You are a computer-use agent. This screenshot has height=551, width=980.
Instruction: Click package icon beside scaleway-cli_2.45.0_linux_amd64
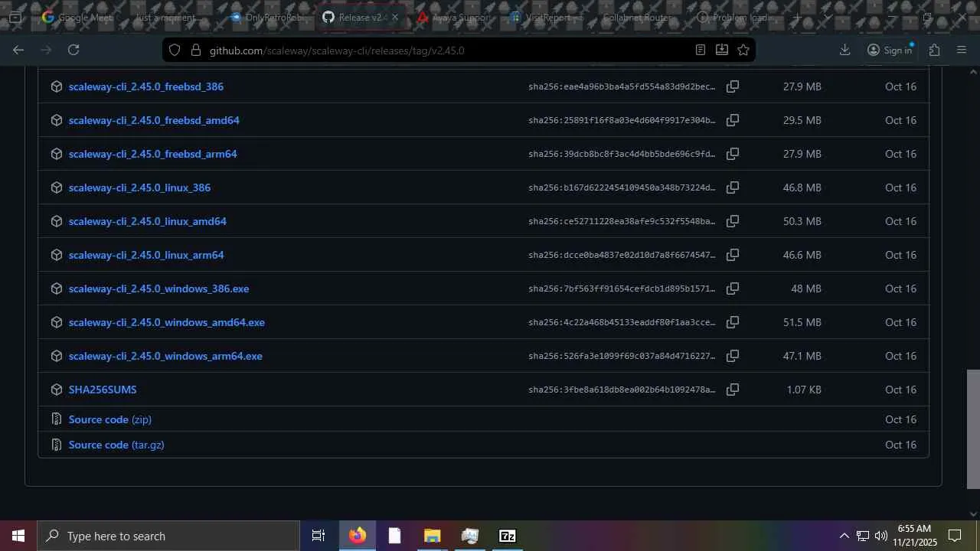(x=56, y=221)
